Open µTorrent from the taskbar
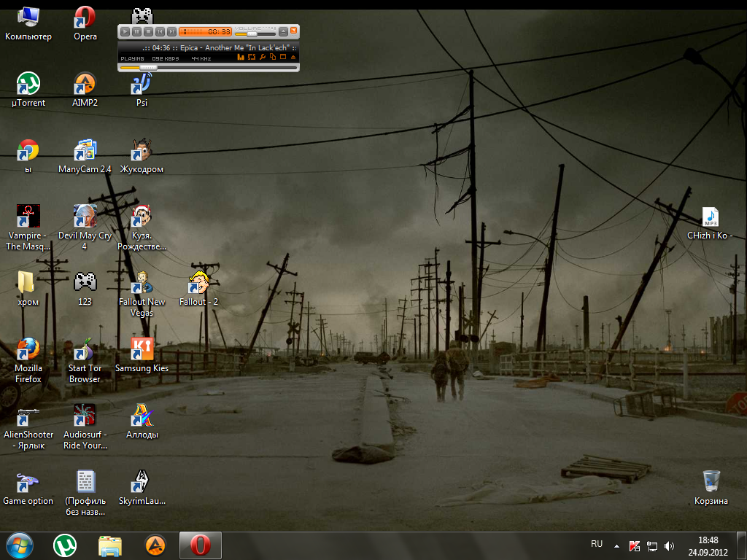The image size is (747, 560). point(65,545)
